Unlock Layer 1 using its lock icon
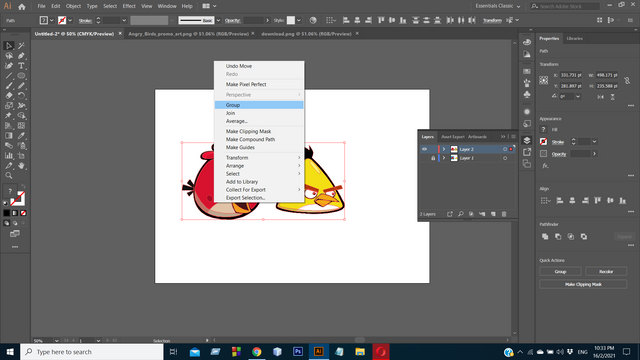Screen dimensions: 640x360 [433, 158]
